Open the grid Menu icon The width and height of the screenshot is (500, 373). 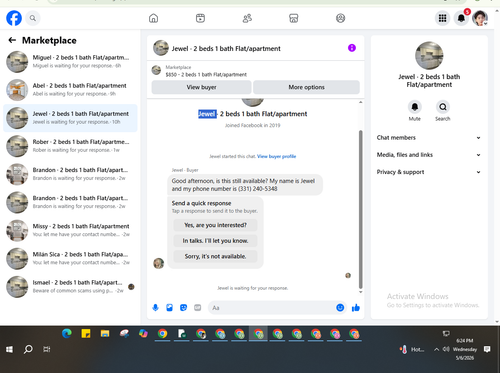click(x=442, y=18)
